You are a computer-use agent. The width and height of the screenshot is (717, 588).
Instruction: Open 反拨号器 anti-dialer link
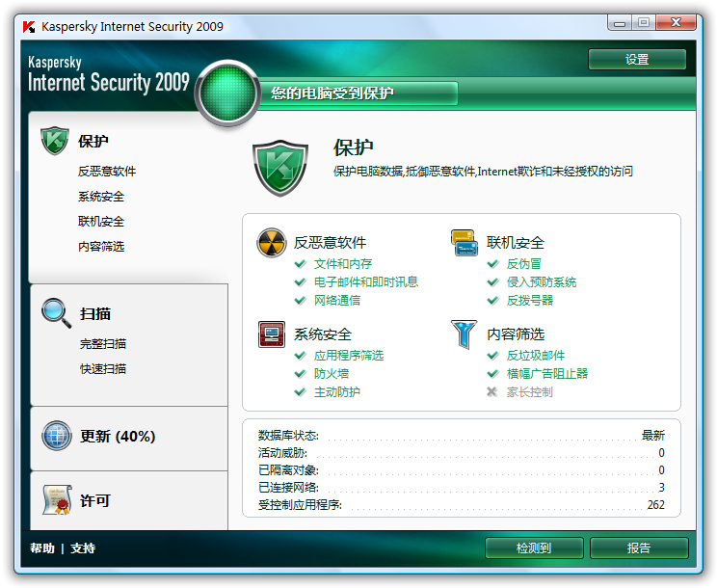coord(530,301)
